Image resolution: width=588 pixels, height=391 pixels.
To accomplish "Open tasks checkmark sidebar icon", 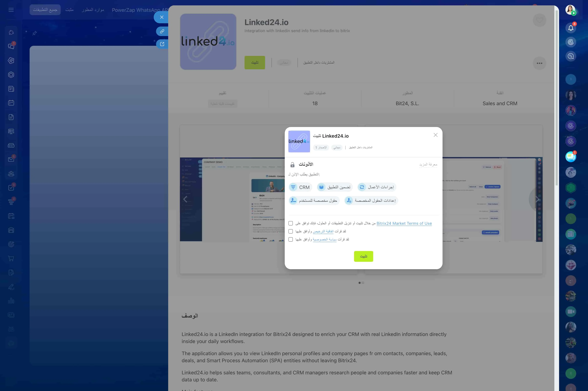I will (11, 188).
